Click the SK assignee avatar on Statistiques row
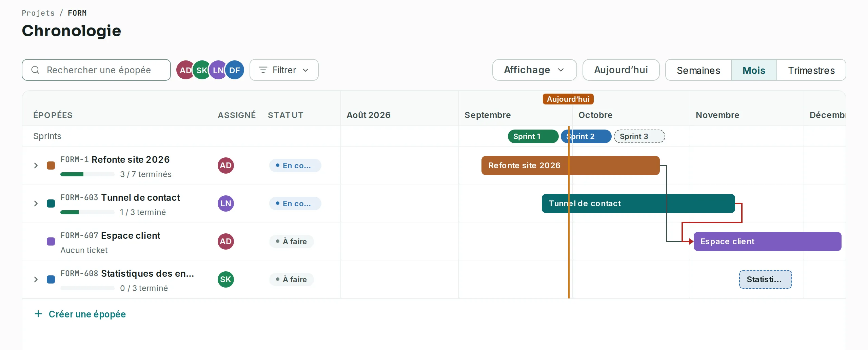The height and width of the screenshot is (350, 868). point(225,279)
